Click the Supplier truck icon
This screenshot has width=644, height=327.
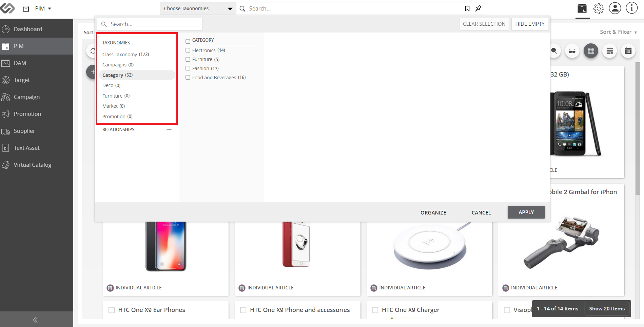click(x=5, y=131)
